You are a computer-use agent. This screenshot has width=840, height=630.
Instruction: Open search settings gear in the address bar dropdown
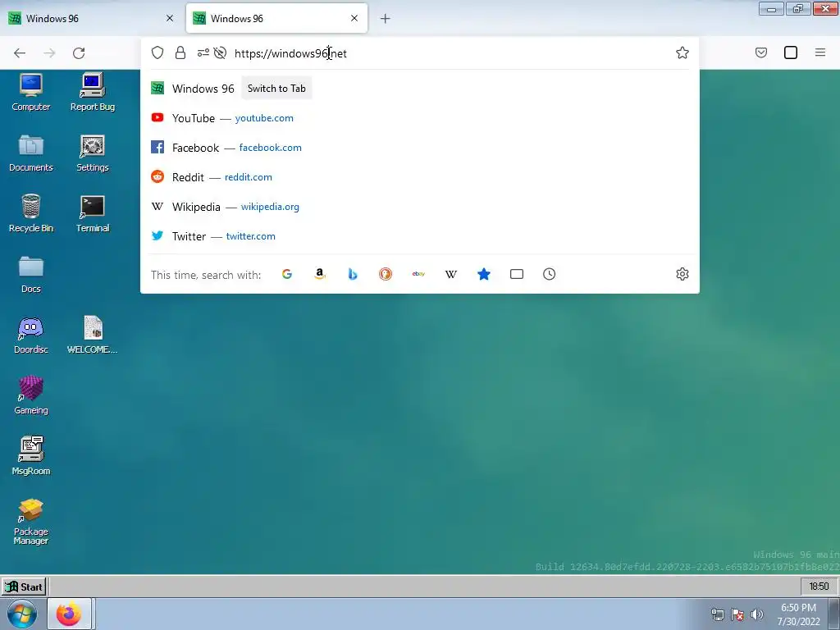682,274
